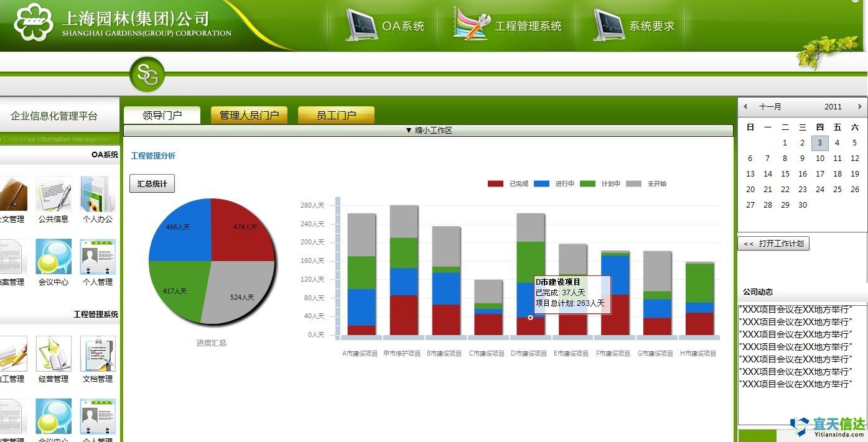Image resolution: width=868 pixels, height=442 pixels.
Task: Open 会议中心 chat bubble icon under OA系统
Action: [x=54, y=257]
